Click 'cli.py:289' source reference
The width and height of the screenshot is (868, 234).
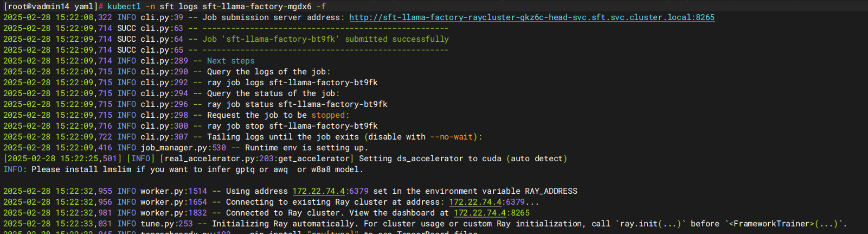pyautogui.click(x=164, y=61)
